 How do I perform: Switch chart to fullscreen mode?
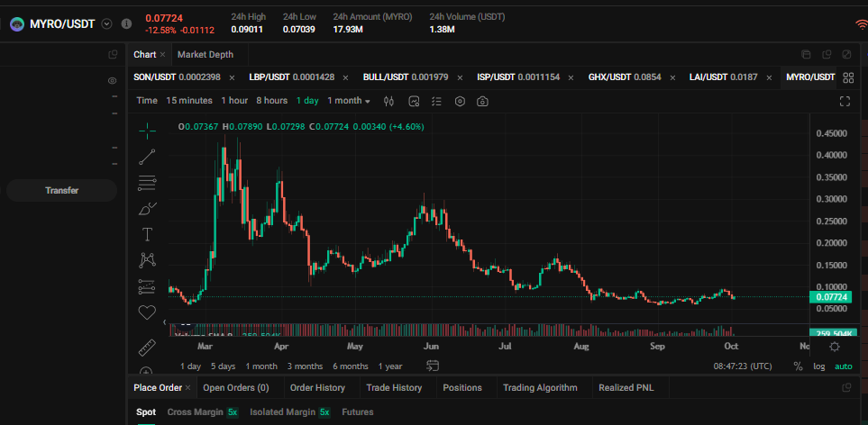point(845,101)
